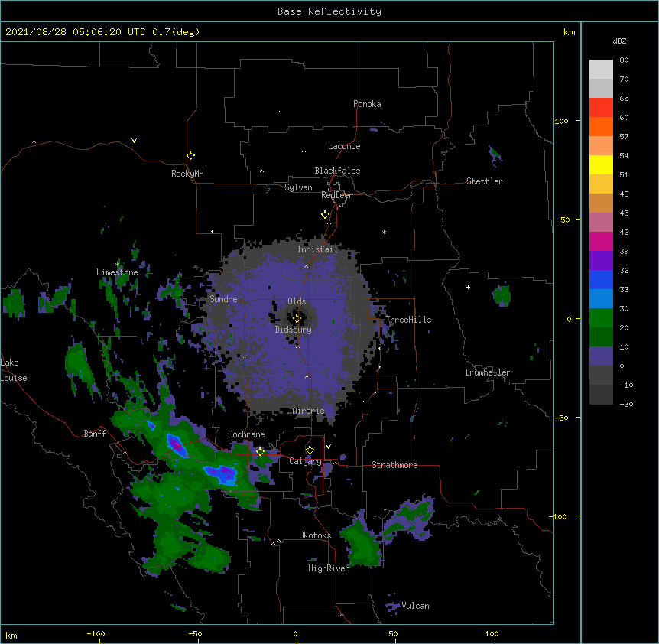Image resolution: width=659 pixels, height=644 pixels.
Task: Pick the red 60–65 dBZ legend swatch
Action: click(x=601, y=108)
